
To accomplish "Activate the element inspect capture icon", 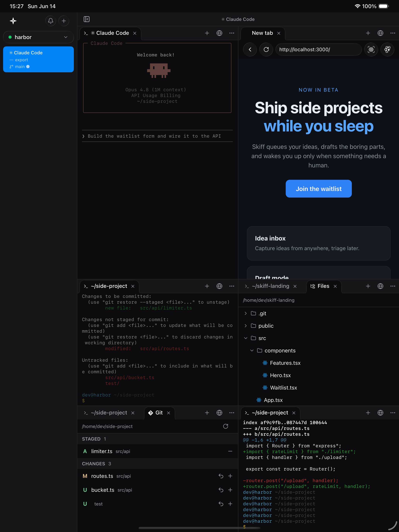I will [x=371, y=49].
